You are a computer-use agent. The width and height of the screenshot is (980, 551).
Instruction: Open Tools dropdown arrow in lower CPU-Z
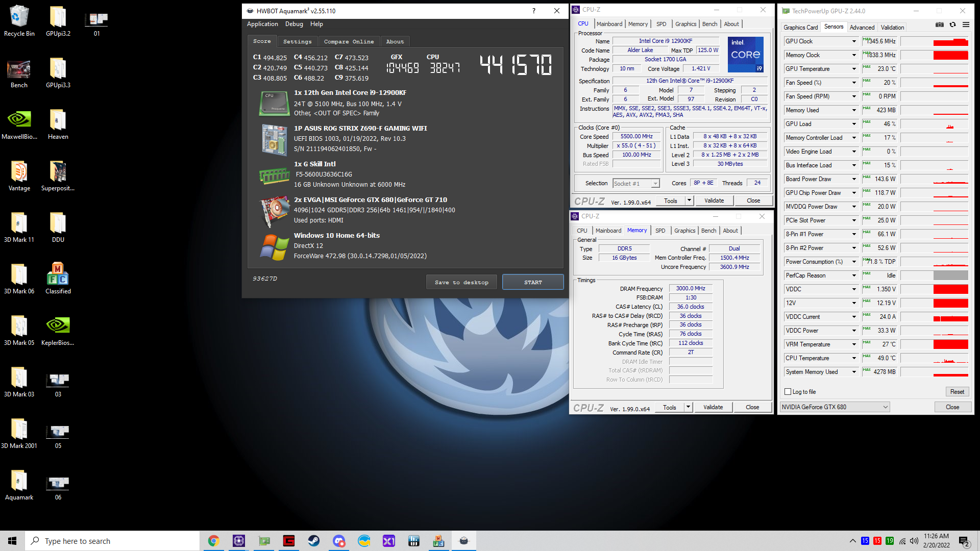[x=688, y=407]
